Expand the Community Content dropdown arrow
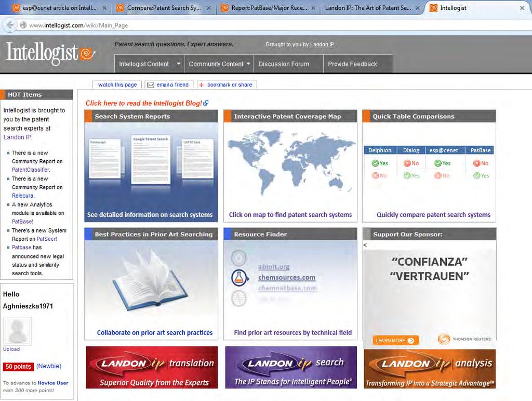This screenshot has height=401, width=532. pyautogui.click(x=248, y=63)
